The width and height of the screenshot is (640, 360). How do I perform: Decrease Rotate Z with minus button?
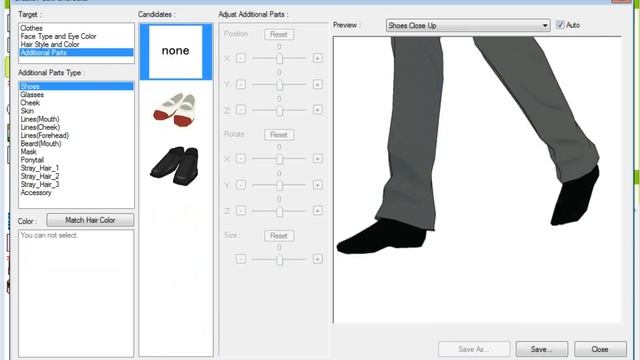[x=241, y=211]
